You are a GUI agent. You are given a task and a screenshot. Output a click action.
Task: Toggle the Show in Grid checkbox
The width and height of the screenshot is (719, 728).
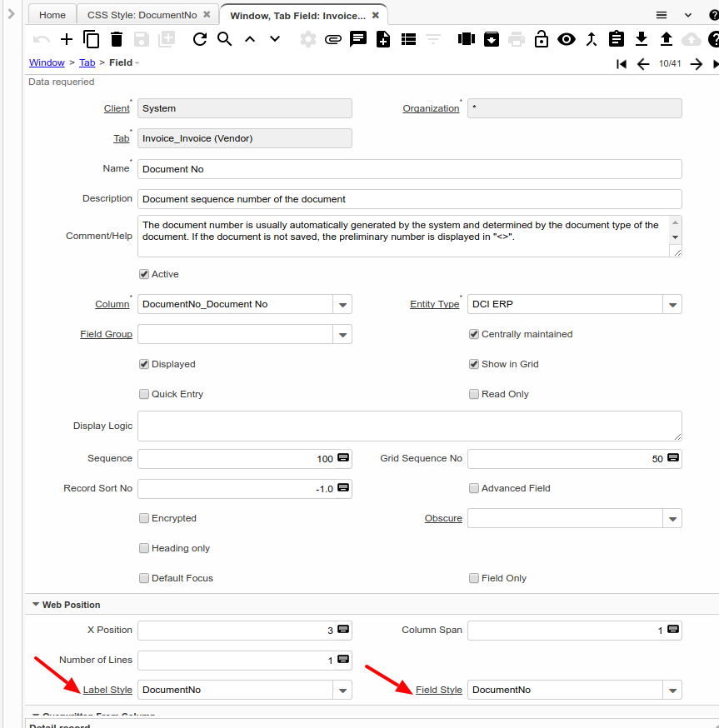[x=474, y=364]
